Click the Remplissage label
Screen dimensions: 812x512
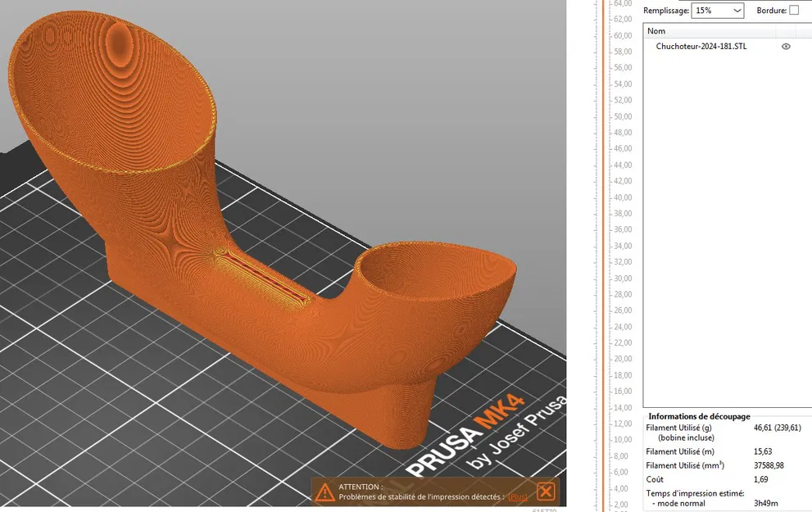click(x=666, y=11)
